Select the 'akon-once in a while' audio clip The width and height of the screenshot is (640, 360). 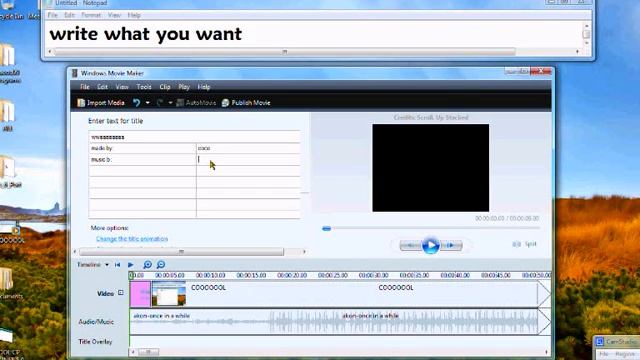[x=334, y=322]
